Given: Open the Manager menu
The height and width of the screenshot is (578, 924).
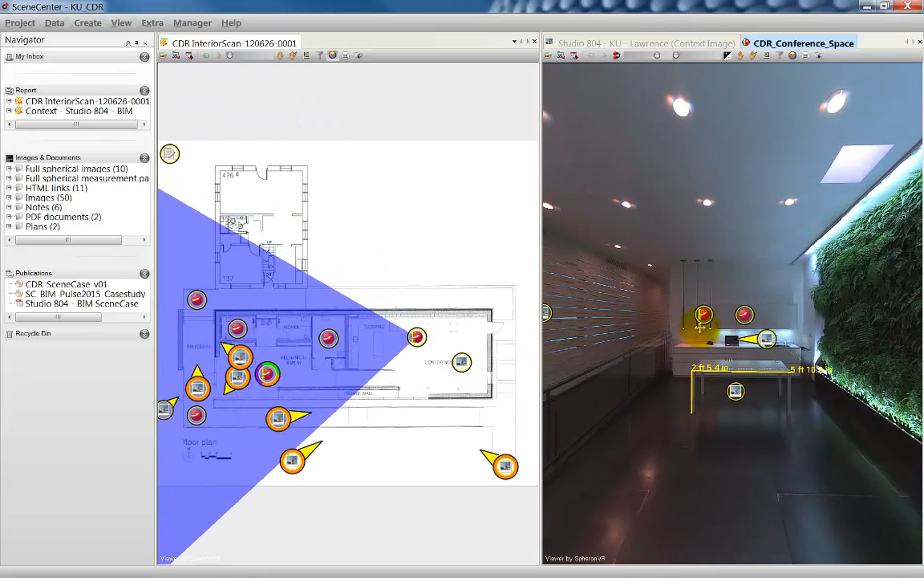Looking at the screenshot, I should click(x=192, y=23).
